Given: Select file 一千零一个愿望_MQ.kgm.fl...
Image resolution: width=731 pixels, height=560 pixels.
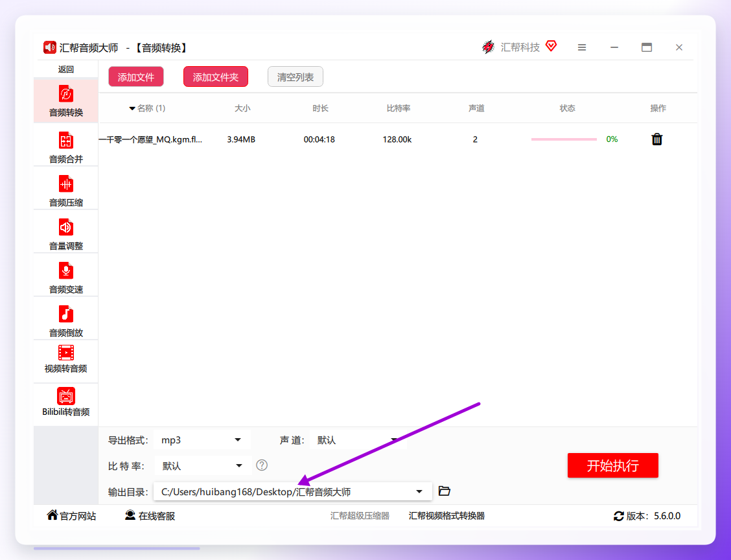Looking at the screenshot, I should click(150, 139).
